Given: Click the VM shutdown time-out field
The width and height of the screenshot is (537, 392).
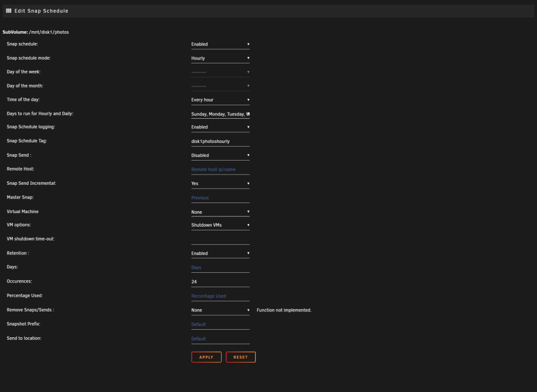Looking at the screenshot, I should pyautogui.click(x=220, y=239).
